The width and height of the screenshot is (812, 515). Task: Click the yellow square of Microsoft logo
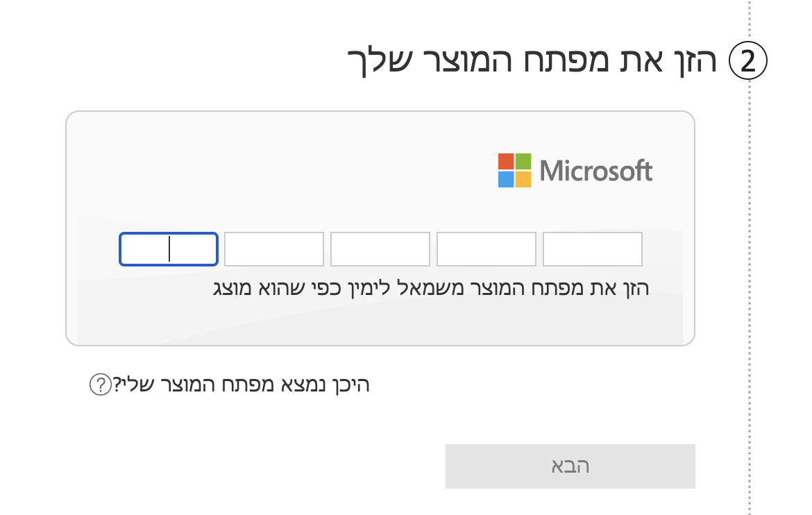[523, 179]
